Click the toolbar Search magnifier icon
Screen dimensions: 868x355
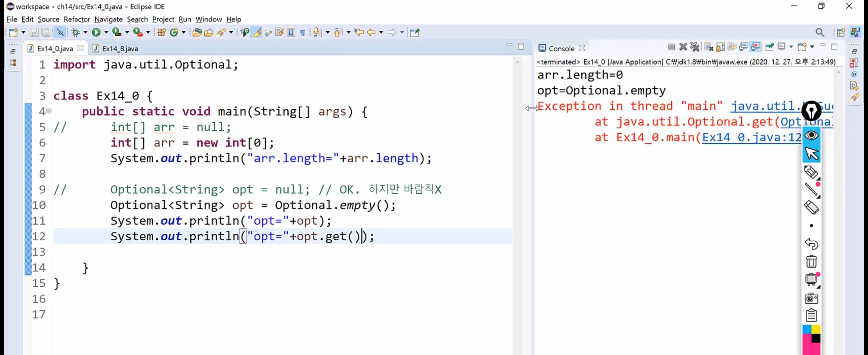[819, 32]
